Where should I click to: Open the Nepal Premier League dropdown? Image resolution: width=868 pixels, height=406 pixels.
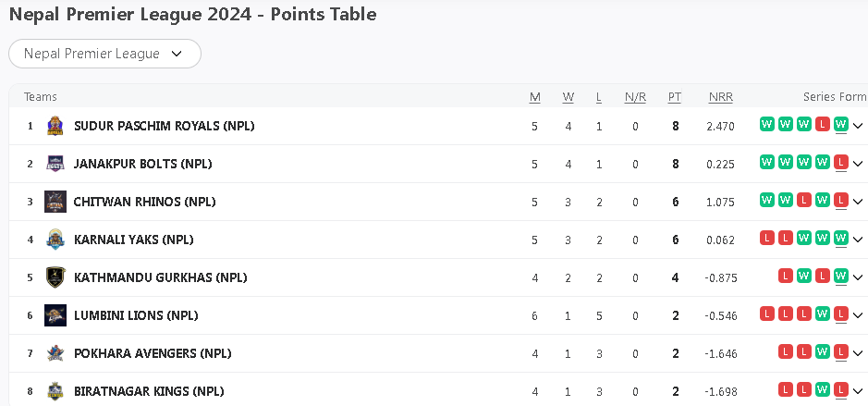coord(104,54)
